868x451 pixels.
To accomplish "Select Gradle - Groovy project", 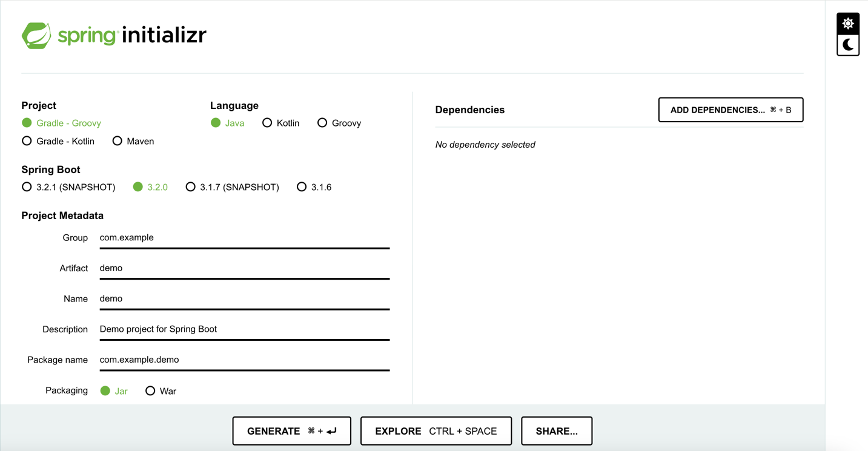I will pyautogui.click(x=61, y=123).
